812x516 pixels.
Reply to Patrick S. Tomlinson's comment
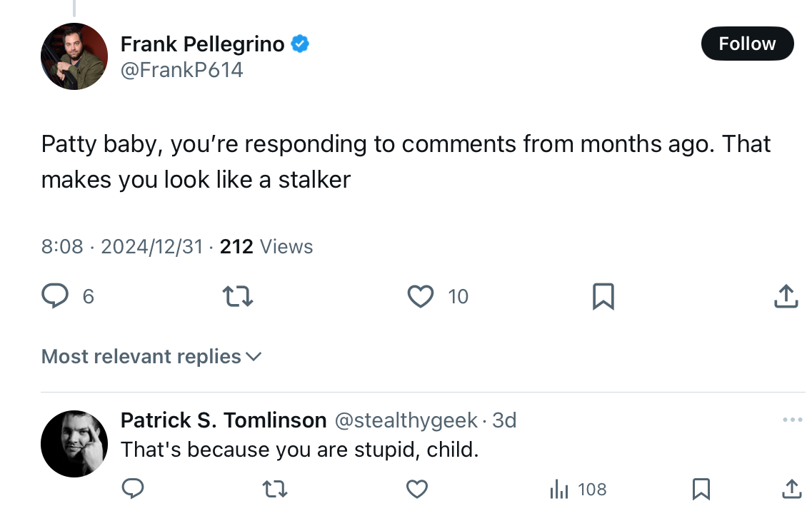(133, 489)
